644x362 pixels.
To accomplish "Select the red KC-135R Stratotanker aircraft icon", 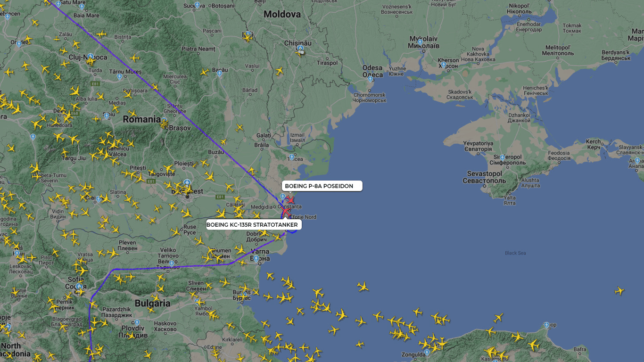I will click(286, 212).
